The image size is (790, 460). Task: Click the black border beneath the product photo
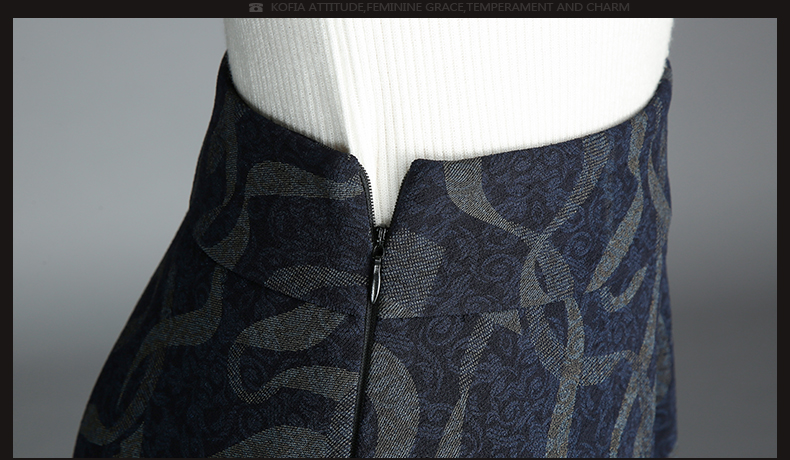tap(395, 458)
